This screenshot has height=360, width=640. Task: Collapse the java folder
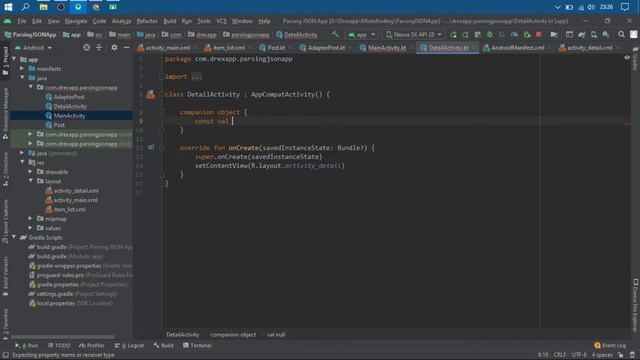coord(22,78)
